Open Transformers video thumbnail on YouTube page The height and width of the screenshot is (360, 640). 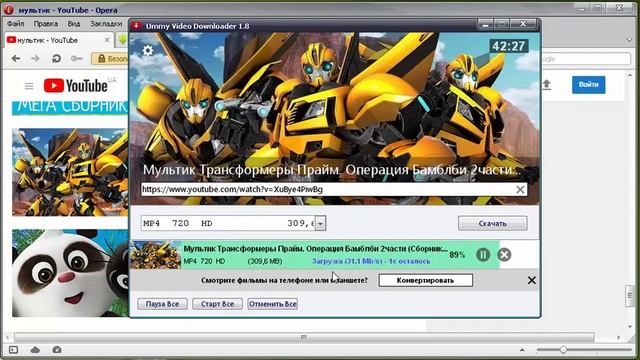[x=70, y=172]
